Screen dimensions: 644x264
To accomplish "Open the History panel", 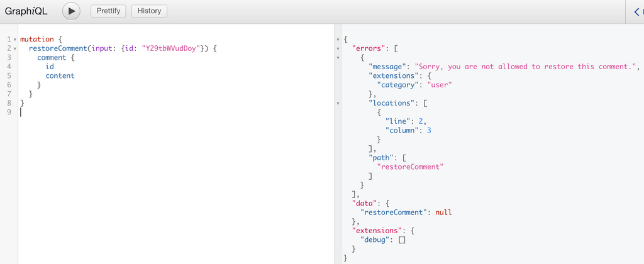I will click(x=149, y=11).
